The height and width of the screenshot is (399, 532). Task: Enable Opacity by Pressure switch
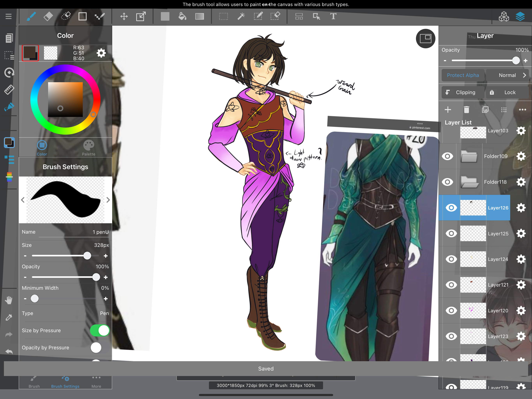pyautogui.click(x=100, y=348)
